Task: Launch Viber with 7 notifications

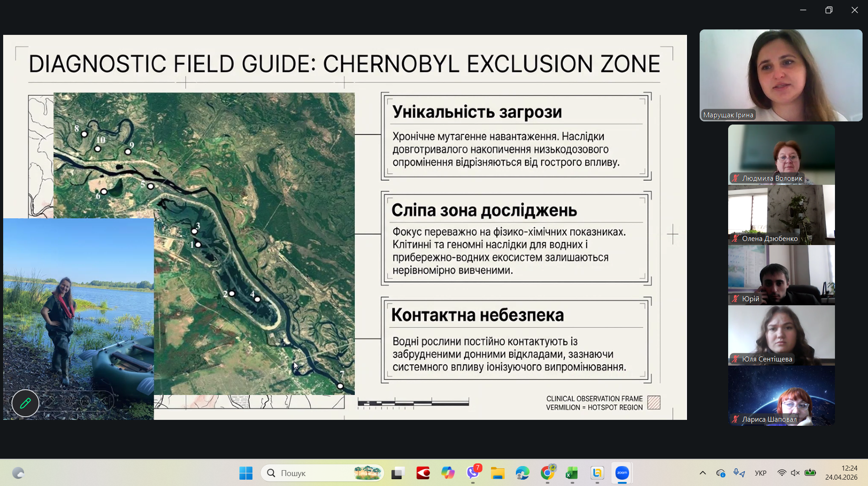Action: (473, 473)
